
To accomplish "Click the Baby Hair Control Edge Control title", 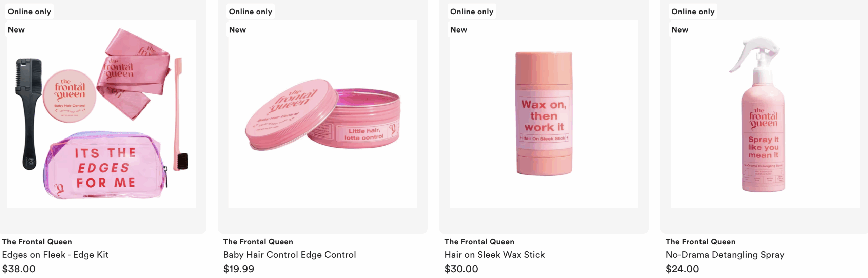I will 290,255.
